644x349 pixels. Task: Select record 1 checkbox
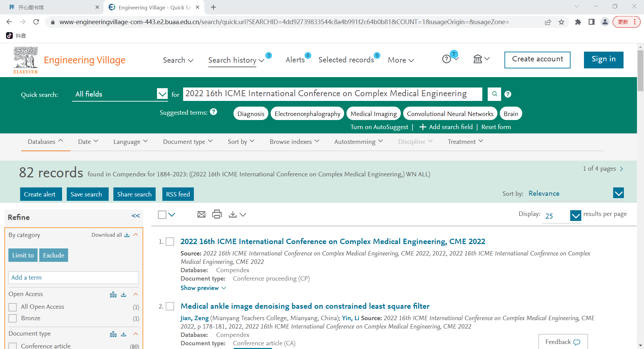coord(170,241)
